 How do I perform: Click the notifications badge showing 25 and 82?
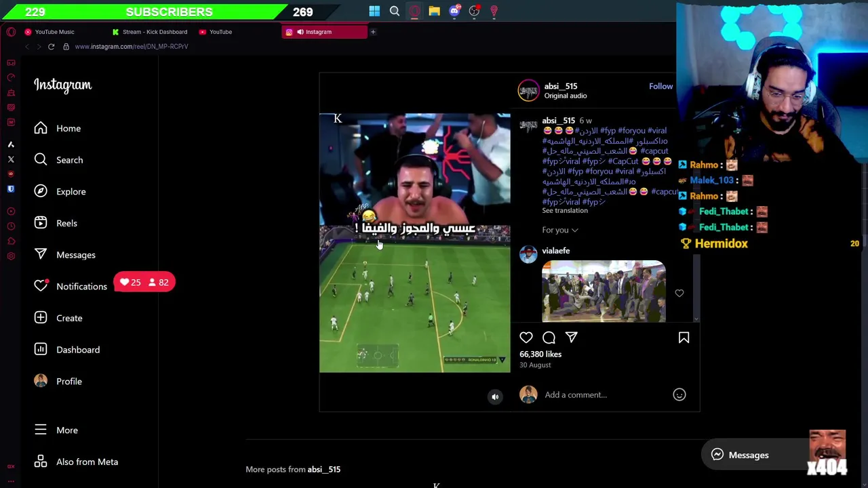(144, 282)
